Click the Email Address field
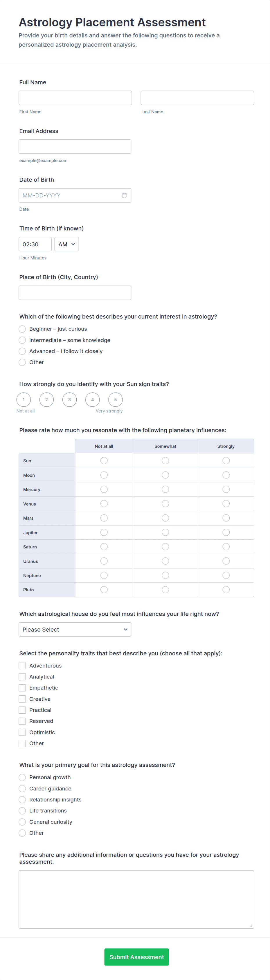This screenshot has width=270, height=980. tap(75, 146)
